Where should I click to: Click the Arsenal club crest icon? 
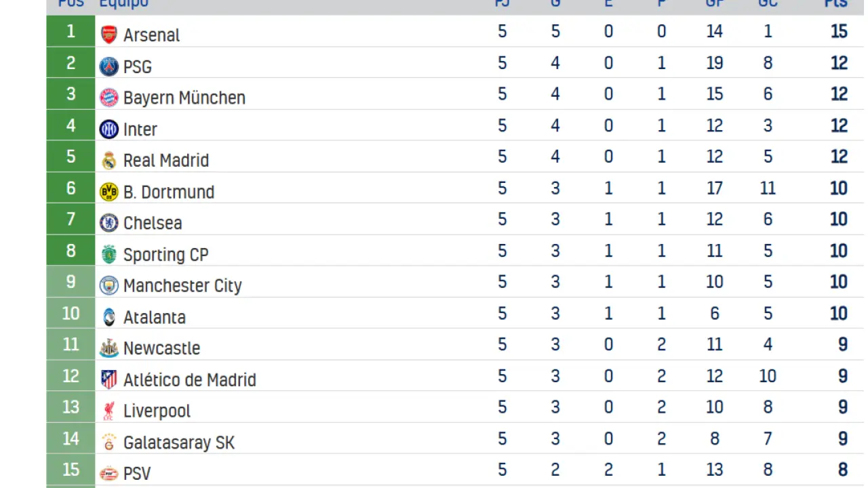tap(108, 35)
